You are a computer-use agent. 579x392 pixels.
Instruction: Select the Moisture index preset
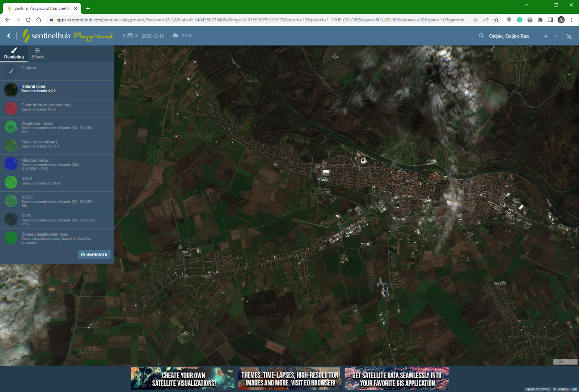pos(57,163)
